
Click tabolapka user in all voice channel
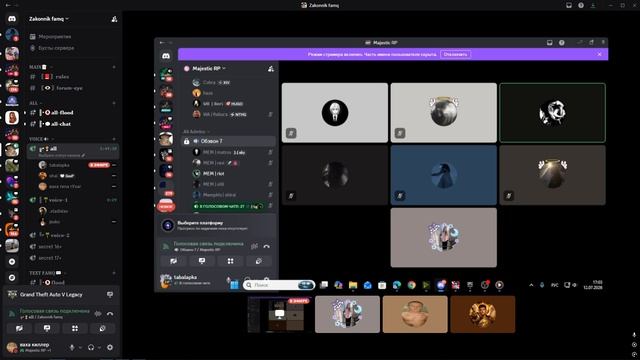tap(59, 165)
